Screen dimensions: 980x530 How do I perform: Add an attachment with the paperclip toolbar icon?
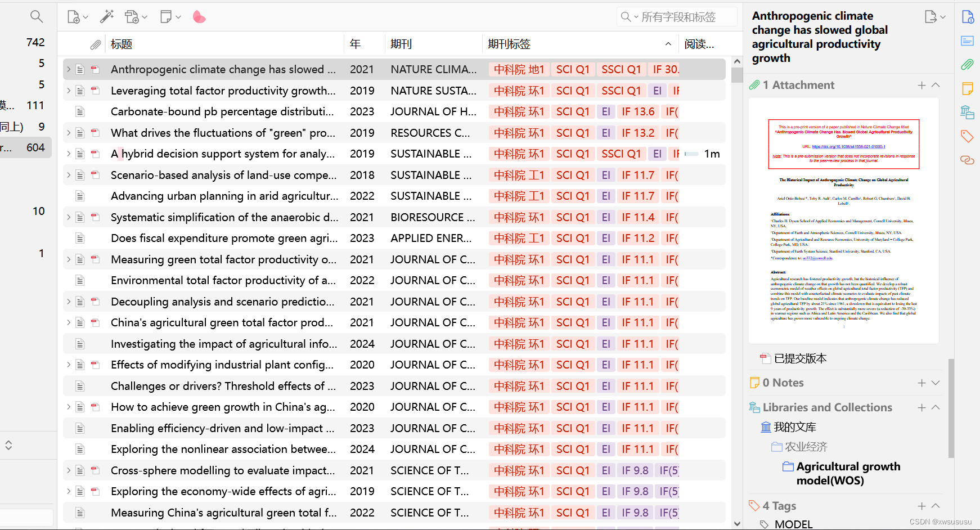133,16
